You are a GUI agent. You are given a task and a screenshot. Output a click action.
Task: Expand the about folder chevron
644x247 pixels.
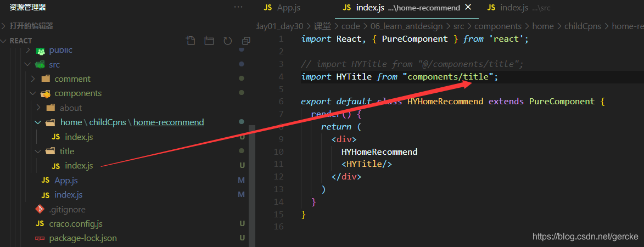pos(39,108)
